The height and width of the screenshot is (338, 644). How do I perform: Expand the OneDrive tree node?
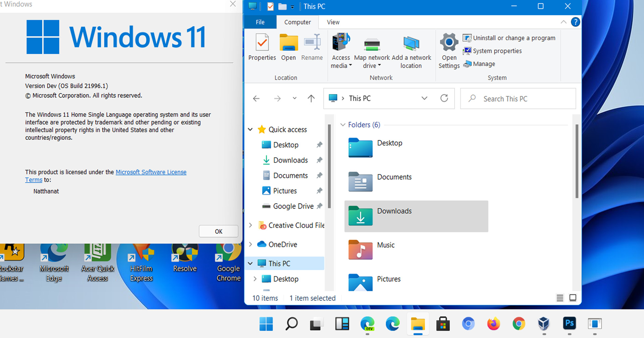point(250,244)
